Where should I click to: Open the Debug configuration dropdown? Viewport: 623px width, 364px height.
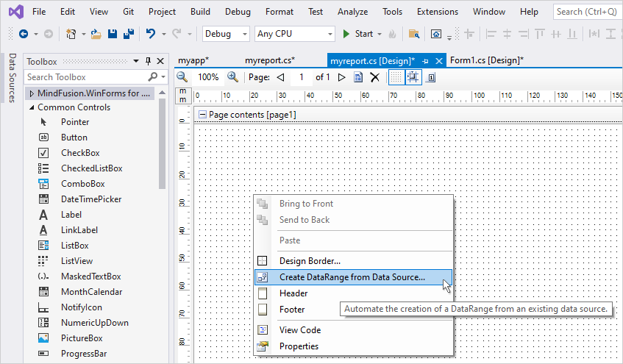(227, 34)
